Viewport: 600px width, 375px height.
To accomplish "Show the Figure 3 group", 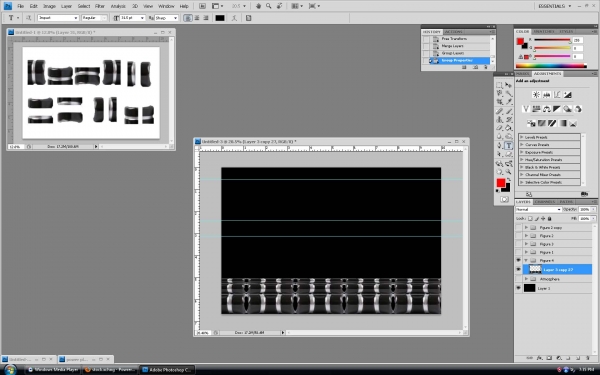I will coord(518,244).
